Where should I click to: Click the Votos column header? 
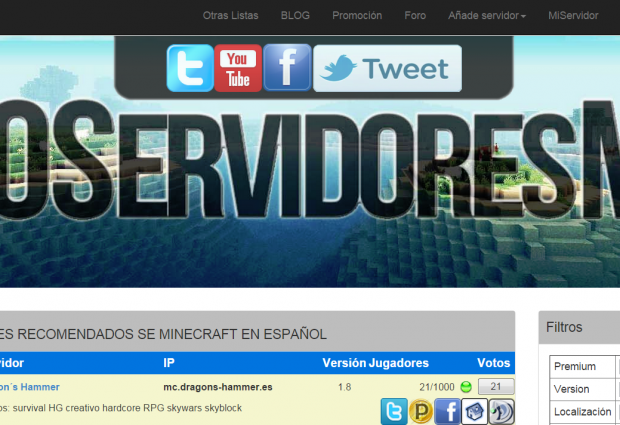click(493, 363)
